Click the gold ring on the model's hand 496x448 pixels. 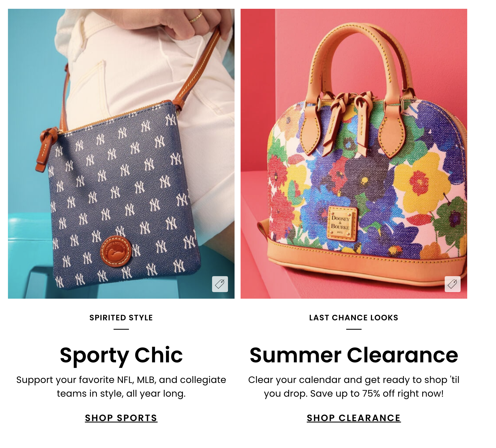[196, 17]
